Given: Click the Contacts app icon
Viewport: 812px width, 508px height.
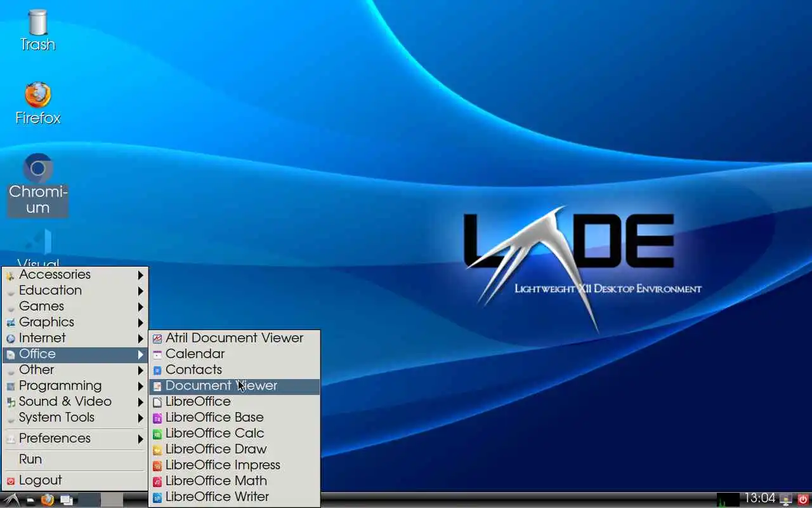Looking at the screenshot, I should coord(157,370).
